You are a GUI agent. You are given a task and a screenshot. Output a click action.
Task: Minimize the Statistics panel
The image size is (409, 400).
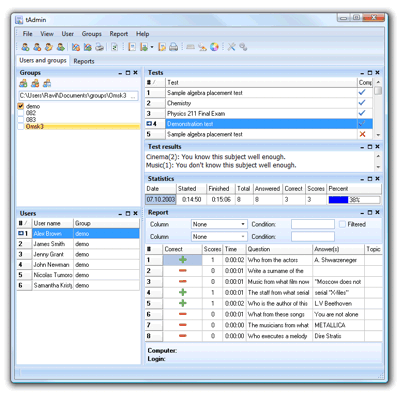362,179
